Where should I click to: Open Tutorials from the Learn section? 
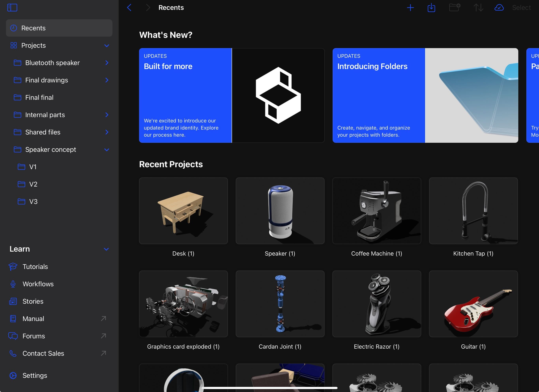[35, 267]
